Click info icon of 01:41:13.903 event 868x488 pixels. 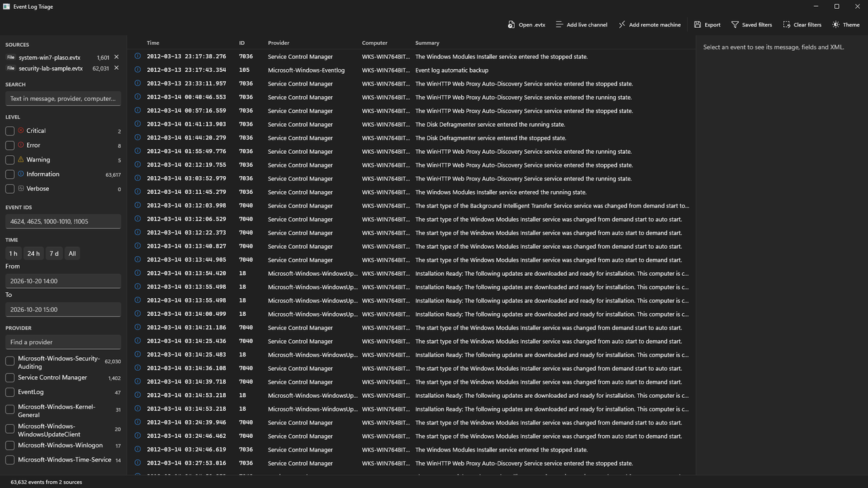(x=138, y=124)
